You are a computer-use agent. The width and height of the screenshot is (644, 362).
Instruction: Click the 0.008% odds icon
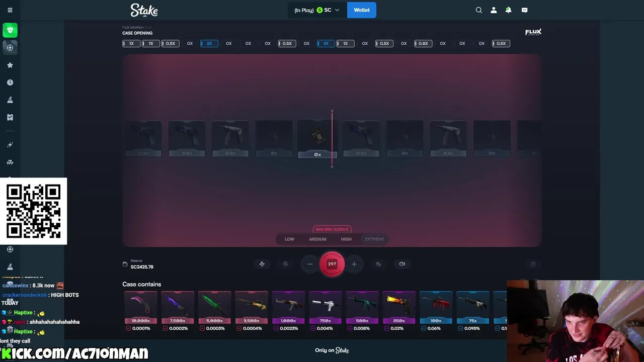[x=350, y=328]
